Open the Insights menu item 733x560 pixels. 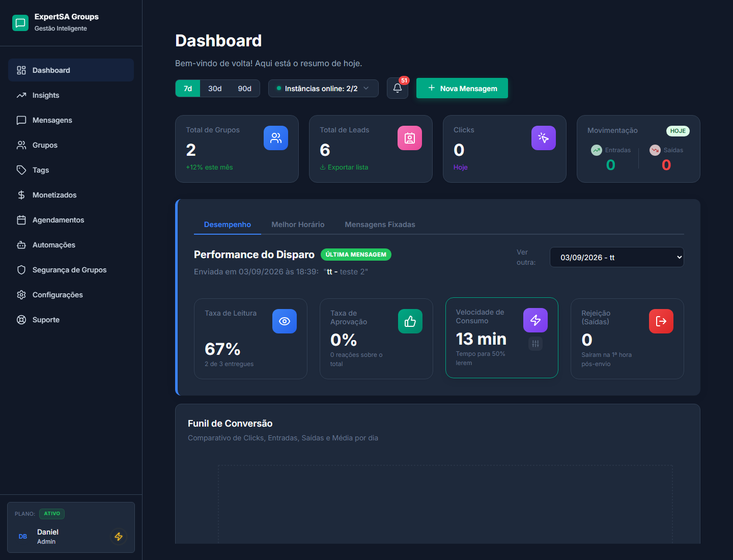click(71, 95)
